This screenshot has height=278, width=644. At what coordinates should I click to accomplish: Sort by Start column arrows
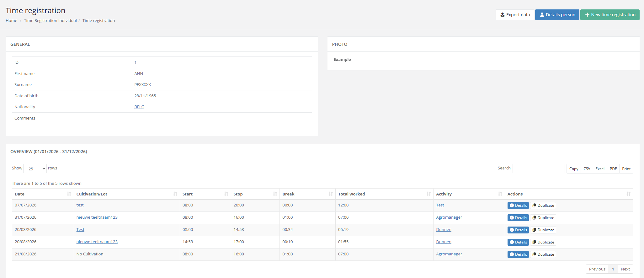[226, 194]
